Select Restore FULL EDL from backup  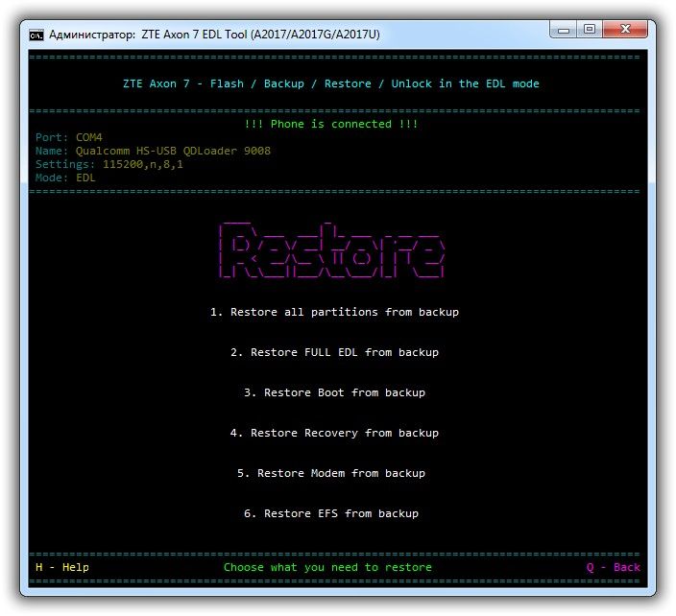coord(334,352)
